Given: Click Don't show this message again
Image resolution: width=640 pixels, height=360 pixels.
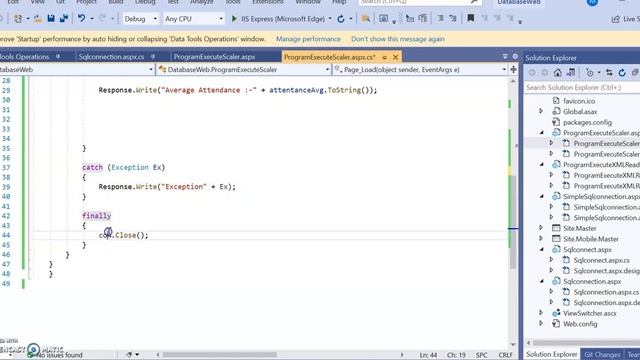Looking at the screenshot, I should tap(398, 39).
